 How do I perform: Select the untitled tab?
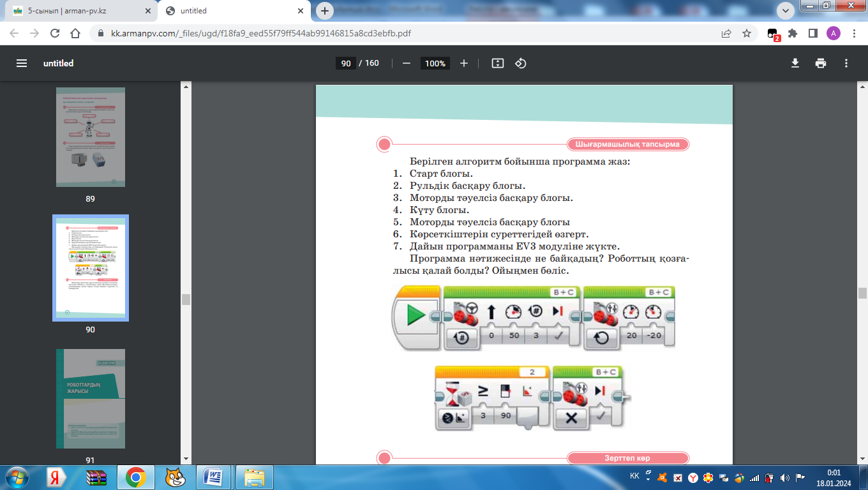(x=235, y=11)
